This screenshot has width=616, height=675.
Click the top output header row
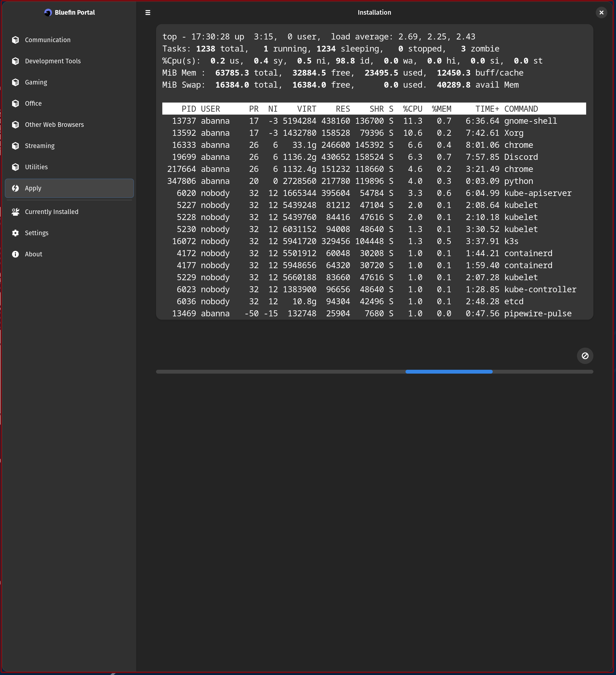click(x=374, y=109)
